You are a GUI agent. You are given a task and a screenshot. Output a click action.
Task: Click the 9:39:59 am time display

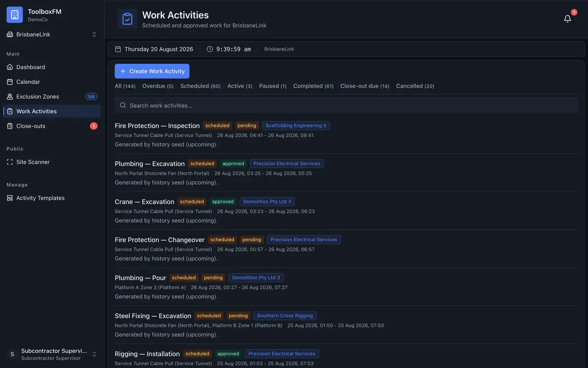234,49
